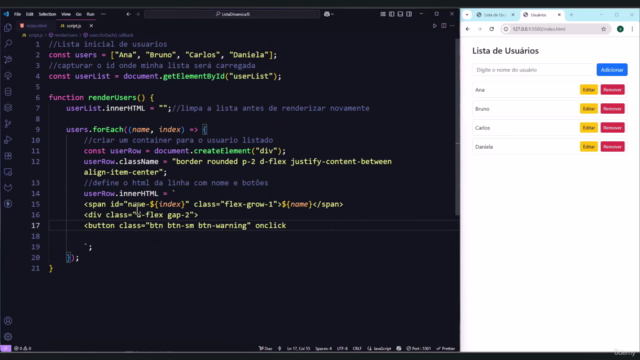Click the VS Code command center search box
The image size is (640, 360).
232,14
